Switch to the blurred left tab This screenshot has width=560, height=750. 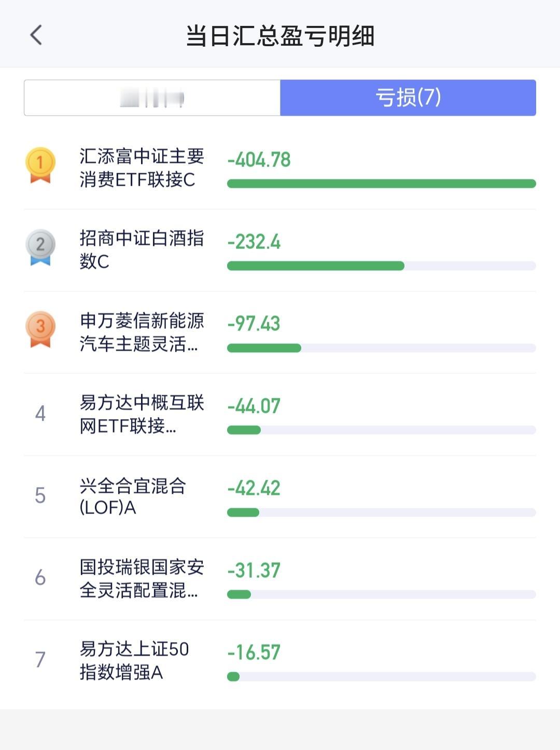[152, 98]
